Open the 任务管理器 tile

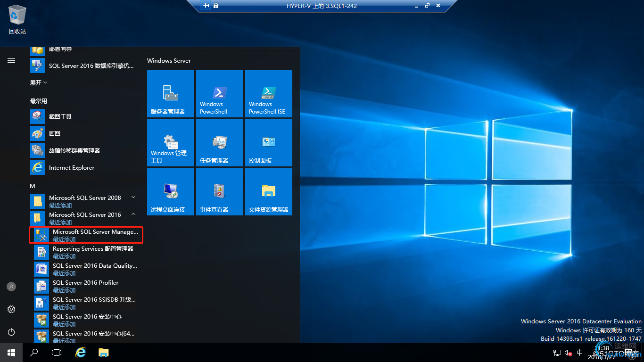click(x=220, y=143)
